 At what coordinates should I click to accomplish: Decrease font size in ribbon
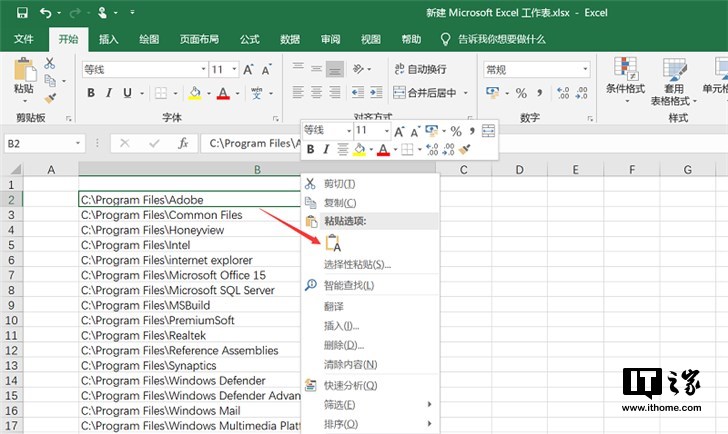tap(266, 70)
